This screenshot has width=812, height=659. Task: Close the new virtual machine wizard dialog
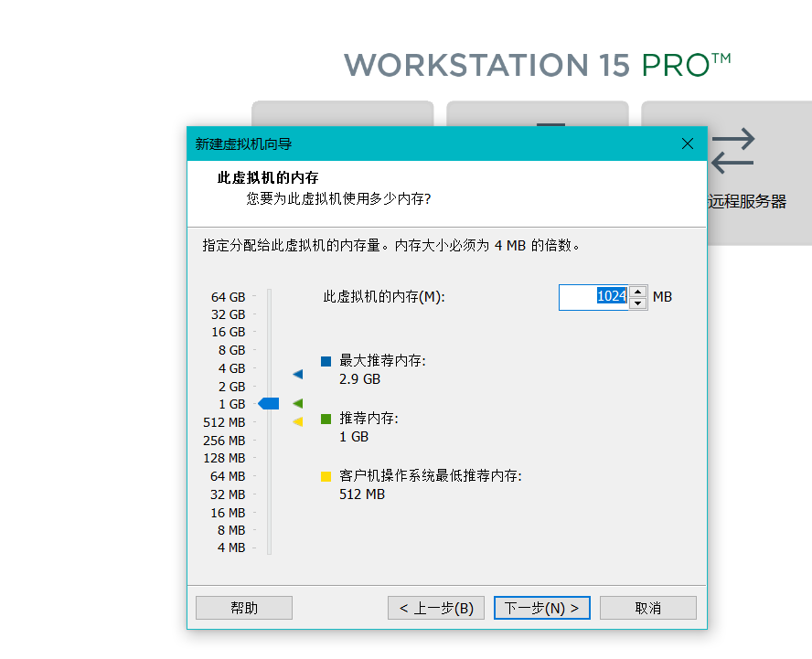pos(688,143)
